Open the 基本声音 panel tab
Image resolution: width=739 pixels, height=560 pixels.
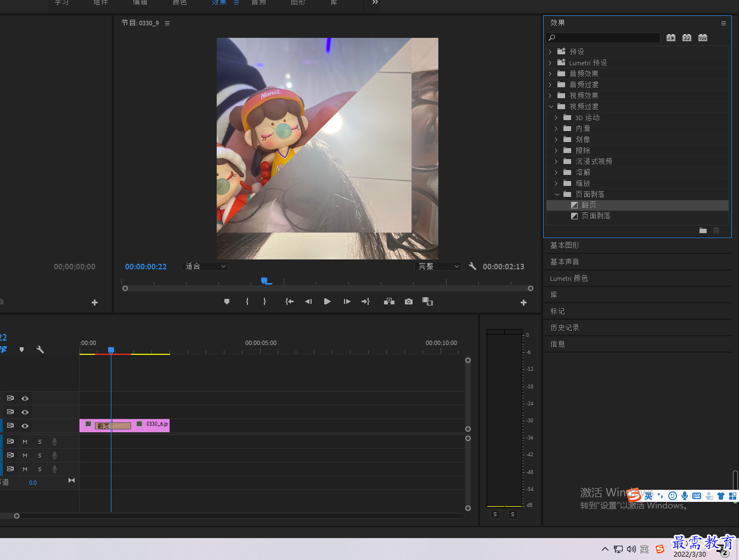coord(565,262)
